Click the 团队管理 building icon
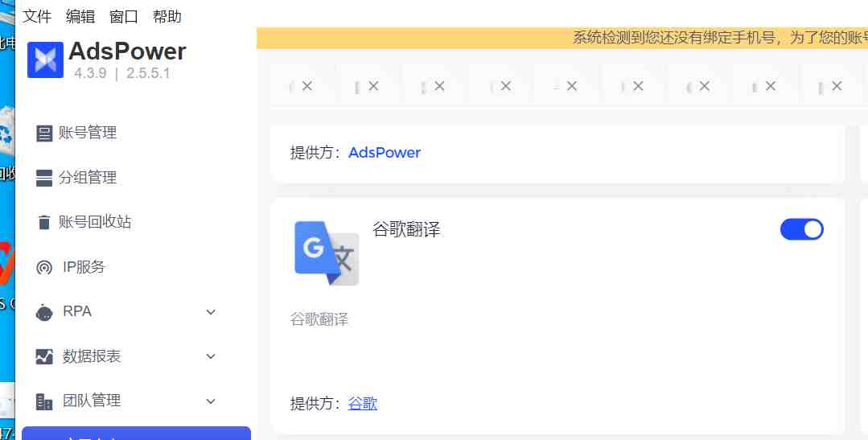The image size is (868, 440). coord(44,401)
